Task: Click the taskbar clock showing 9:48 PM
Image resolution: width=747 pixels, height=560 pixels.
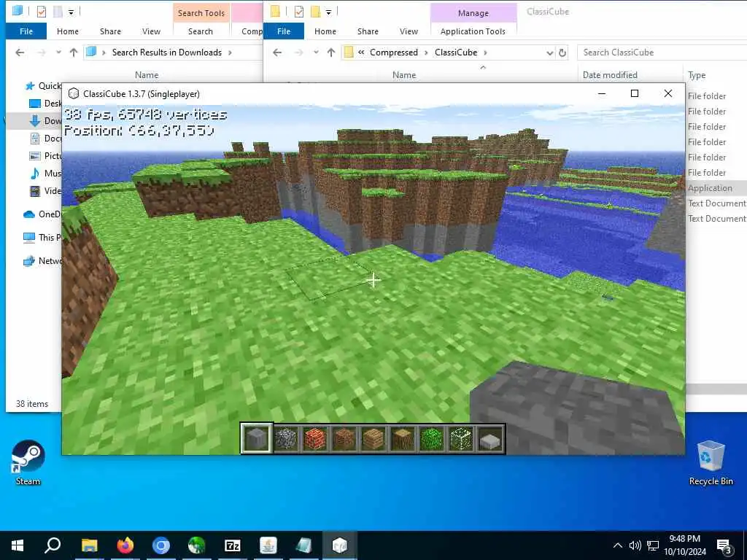Action: click(x=684, y=545)
